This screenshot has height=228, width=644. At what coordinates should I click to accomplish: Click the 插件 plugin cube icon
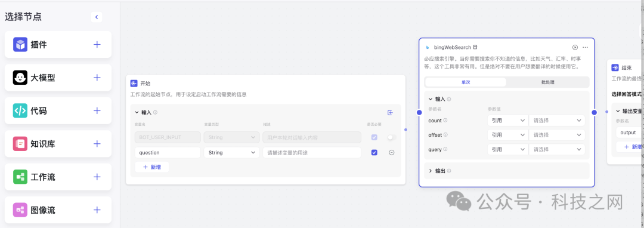point(20,44)
